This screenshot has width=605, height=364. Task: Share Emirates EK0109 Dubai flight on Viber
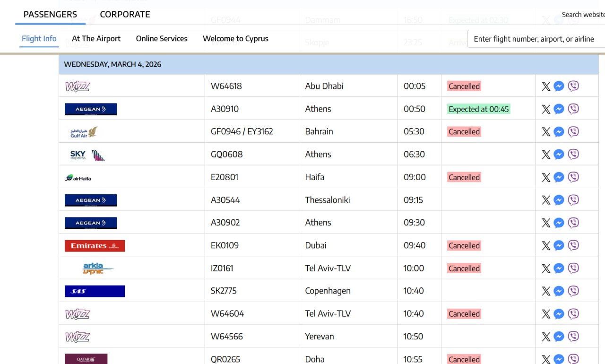[x=573, y=246]
